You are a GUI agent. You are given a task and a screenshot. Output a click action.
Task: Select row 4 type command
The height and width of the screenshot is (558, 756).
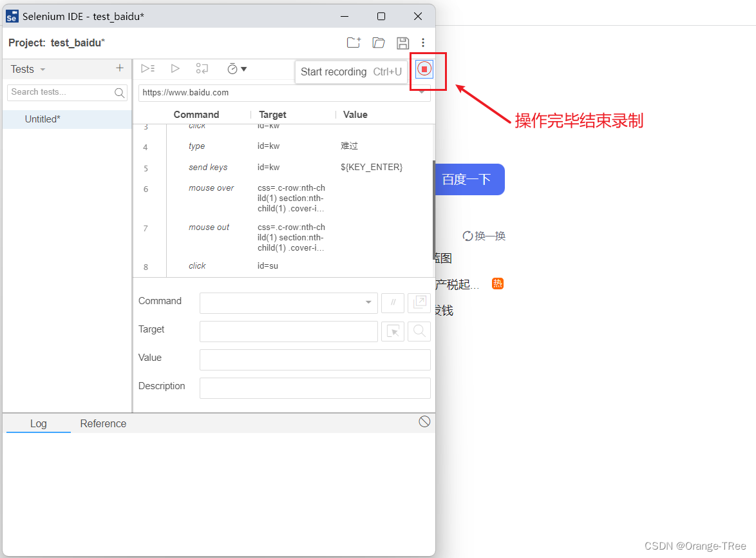283,146
